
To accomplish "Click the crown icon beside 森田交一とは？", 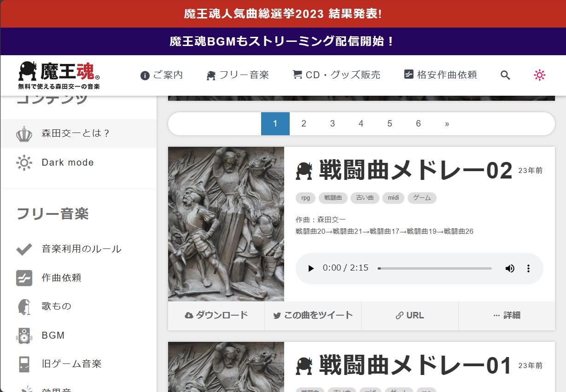I will (24, 133).
